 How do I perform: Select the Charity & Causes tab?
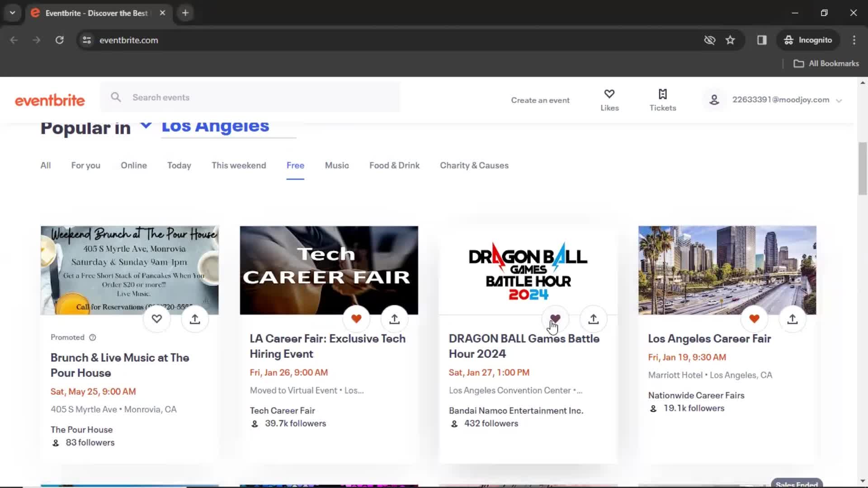click(474, 165)
